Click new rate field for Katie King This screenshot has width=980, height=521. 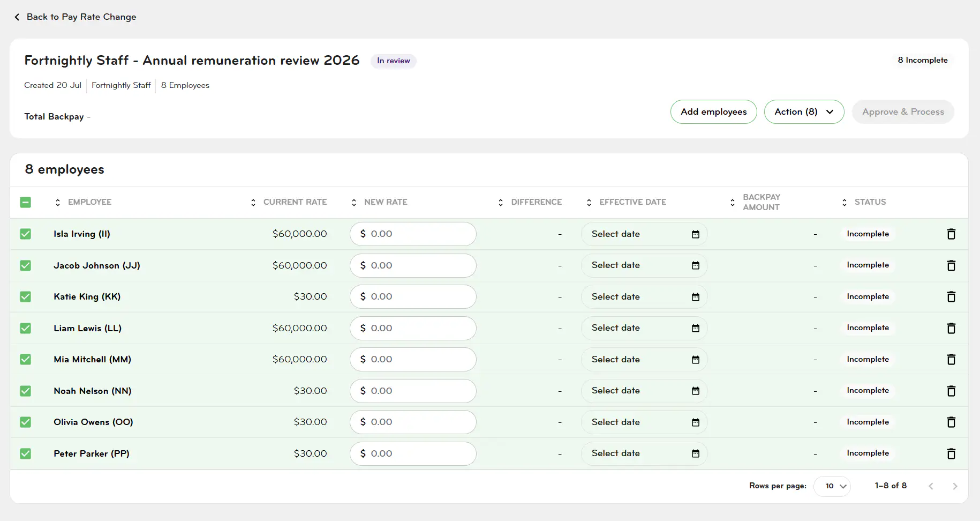pyautogui.click(x=413, y=297)
